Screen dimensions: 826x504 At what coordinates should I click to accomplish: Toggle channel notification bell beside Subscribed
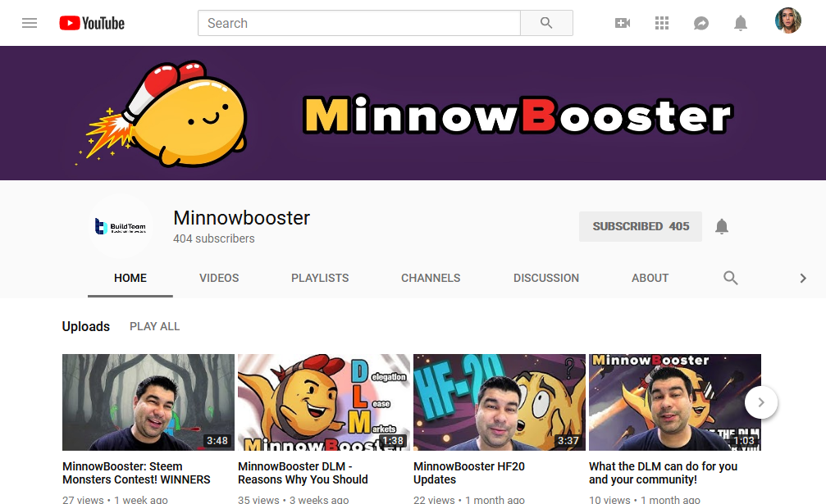(x=722, y=226)
